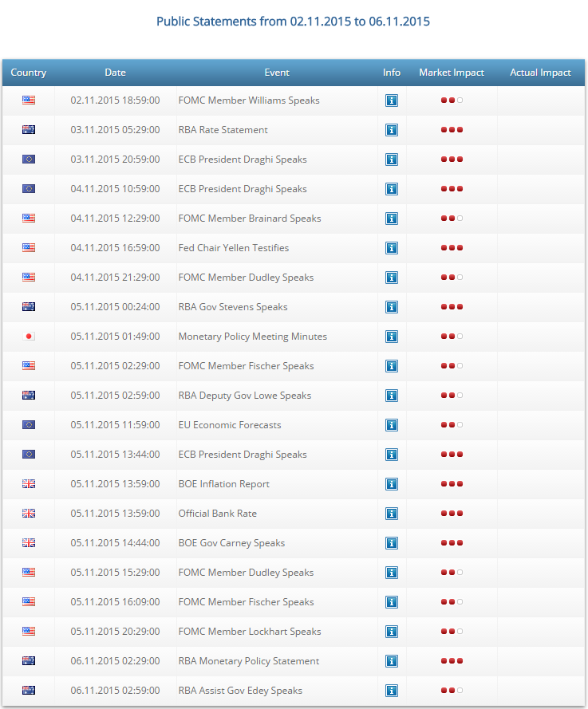This screenshot has height=709, width=588.
Task: Click UK flag in BOE Inflation Report row
Action: click(x=29, y=483)
